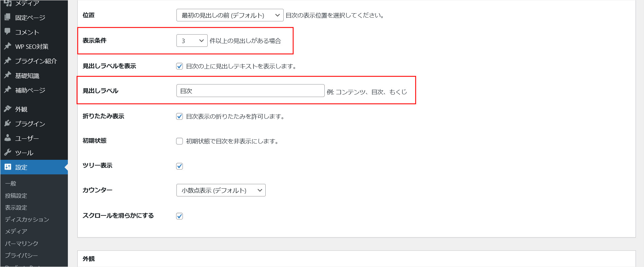
Task: Click the Comments speech bubble icon
Action: click(7, 32)
